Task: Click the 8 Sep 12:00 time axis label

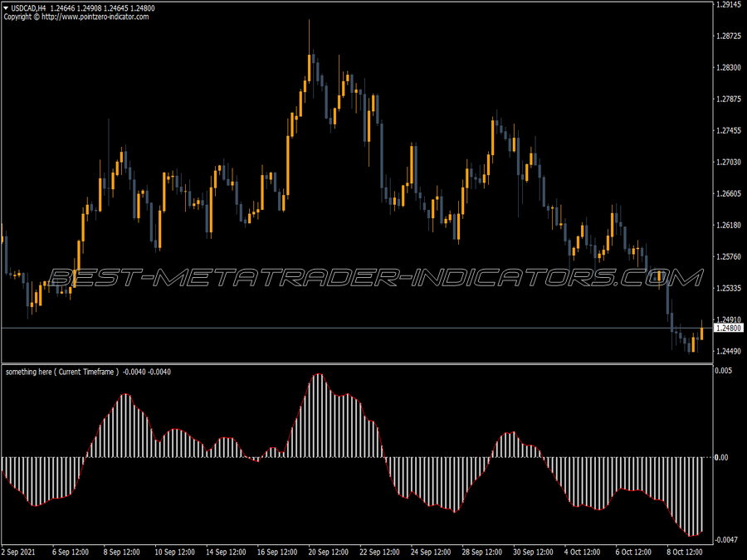Action: point(121,552)
